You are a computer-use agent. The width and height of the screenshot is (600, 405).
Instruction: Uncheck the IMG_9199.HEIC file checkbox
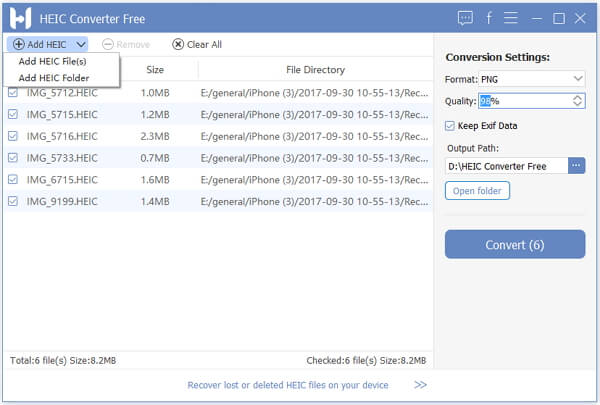[x=13, y=201]
